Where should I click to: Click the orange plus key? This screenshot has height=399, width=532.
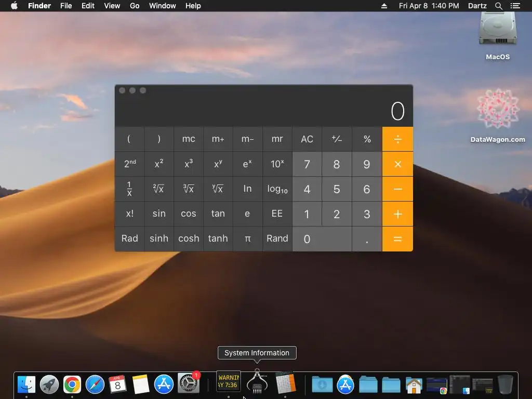click(397, 214)
